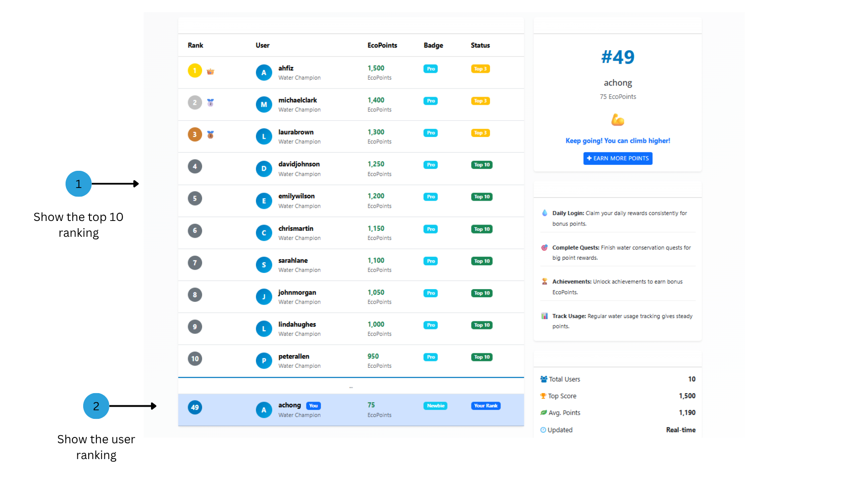Click the #49 rank heading
This screenshot has height=488, width=868.
[x=618, y=57]
